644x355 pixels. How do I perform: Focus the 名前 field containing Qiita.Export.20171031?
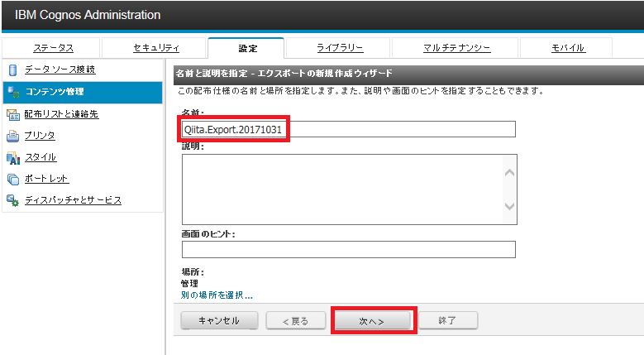pos(349,129)
